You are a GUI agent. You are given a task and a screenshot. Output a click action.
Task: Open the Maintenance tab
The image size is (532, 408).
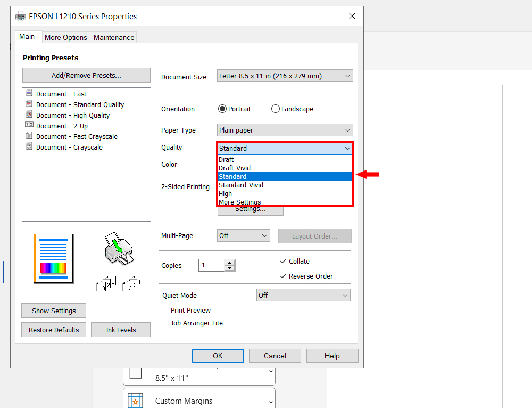click(114, 37)
